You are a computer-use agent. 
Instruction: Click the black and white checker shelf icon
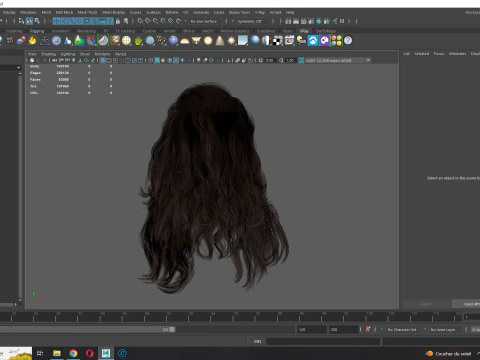tap(278, 41)
